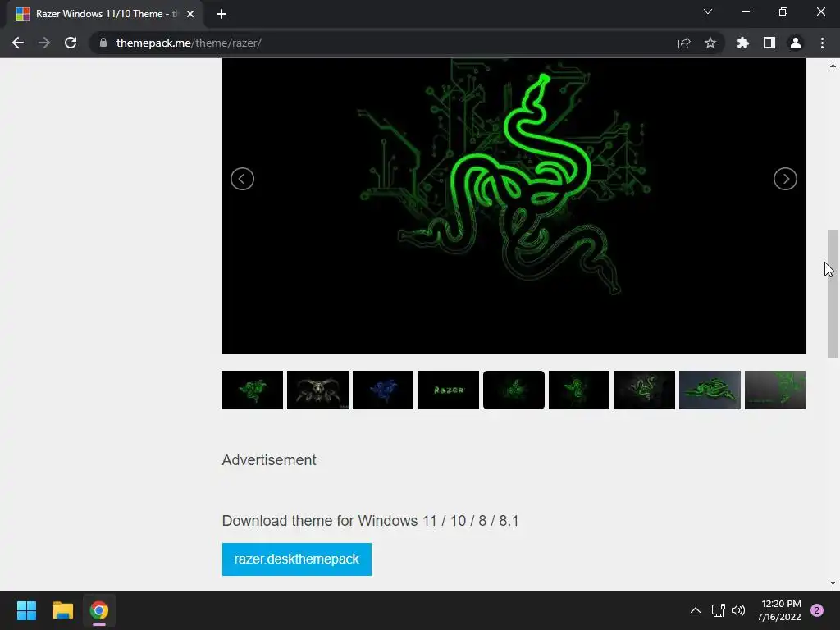Select the fifth thumbnail with rounded border
840x630 pixels.
[514, 390]
